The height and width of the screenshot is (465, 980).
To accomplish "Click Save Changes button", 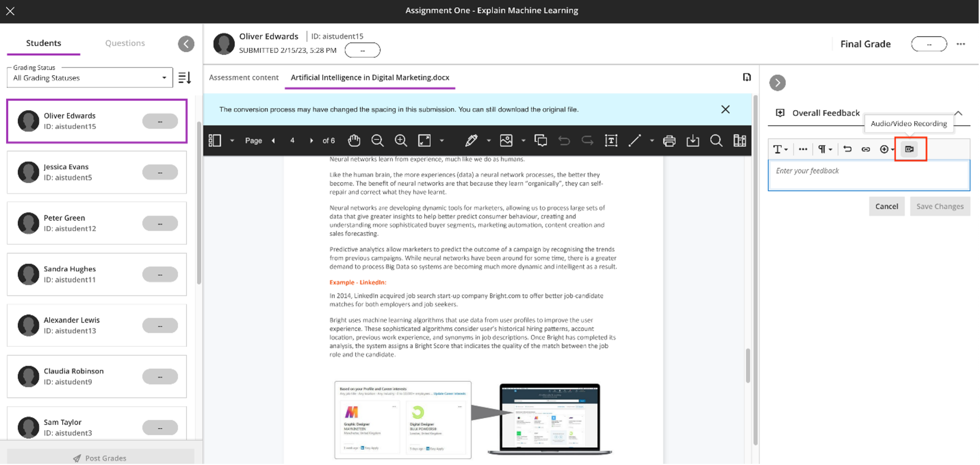I will [x=940, y=205].
